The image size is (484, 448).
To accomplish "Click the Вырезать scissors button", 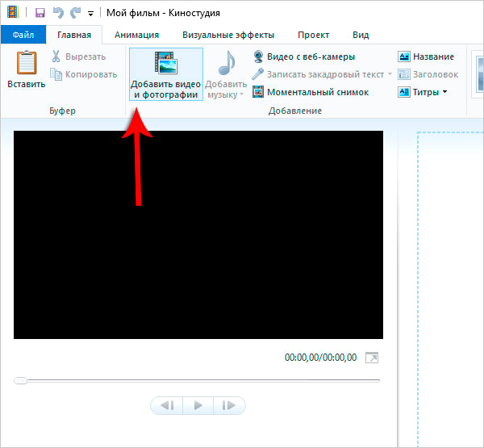I will click(79, 57).
